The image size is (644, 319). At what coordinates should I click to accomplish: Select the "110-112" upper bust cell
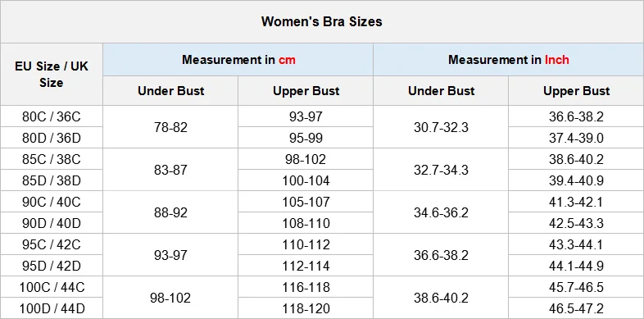(306, 245)
